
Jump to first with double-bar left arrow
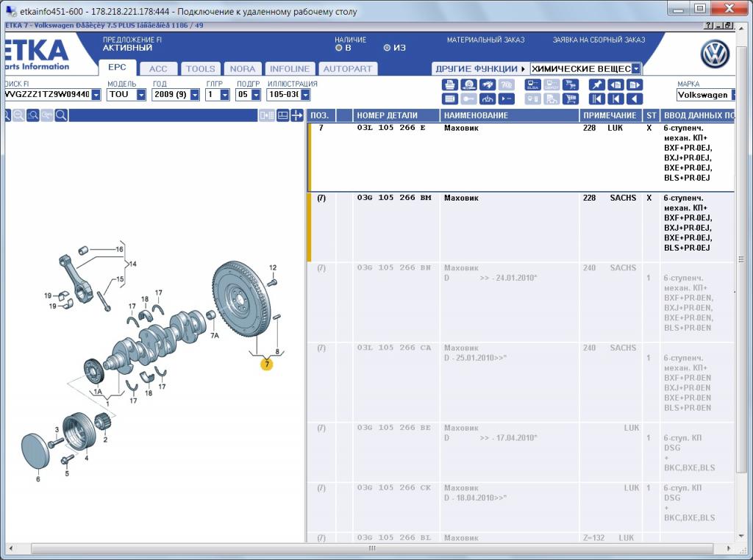(597, 99)
